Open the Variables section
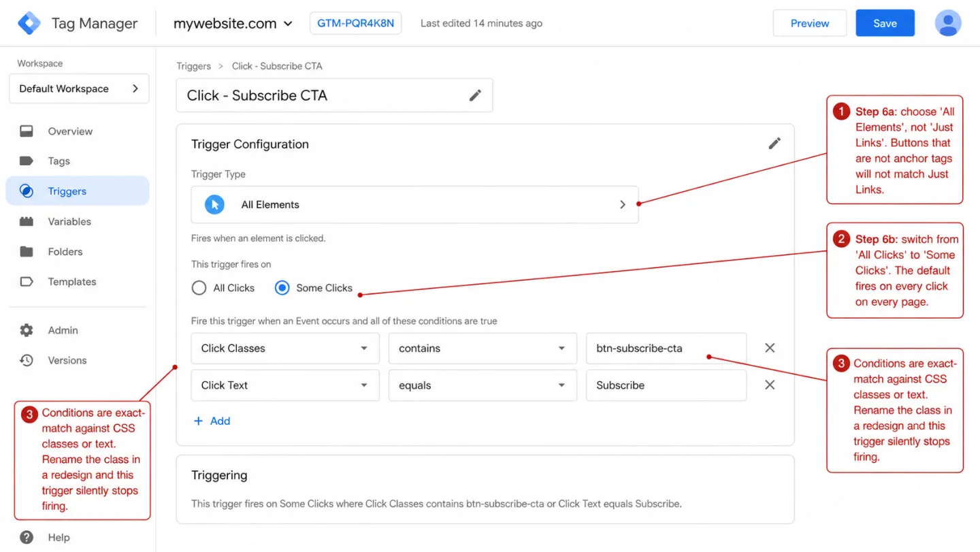The width and height of the screenshot is (980, 552). [69, 221]
